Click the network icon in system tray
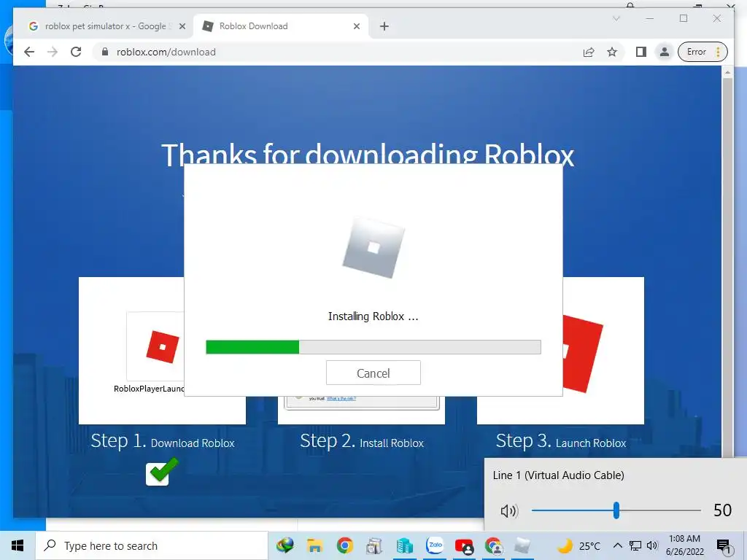The image size is (747, 560). pyautogui.click(x=635, y=545)
